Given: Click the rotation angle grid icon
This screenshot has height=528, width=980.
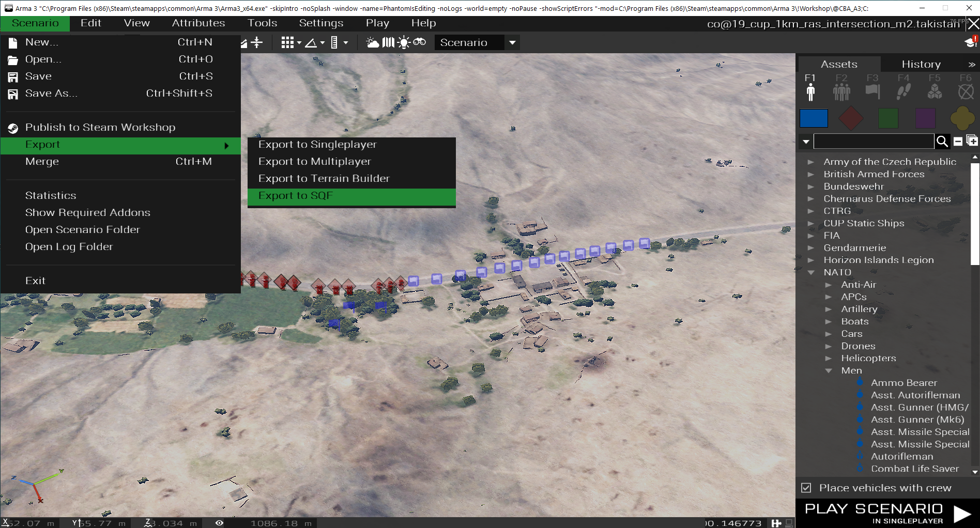Looking at the screenshot, I should point(311,42).
